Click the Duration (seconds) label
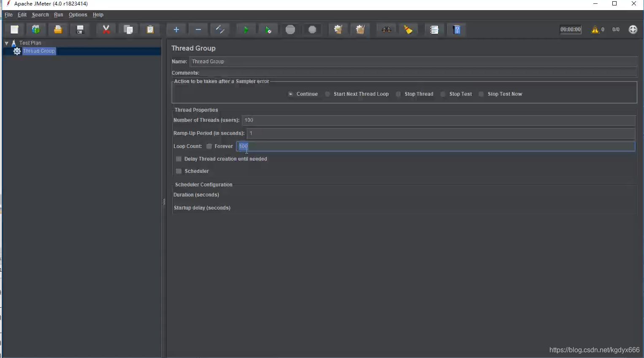The image size is (644, 358). (196, 195)
